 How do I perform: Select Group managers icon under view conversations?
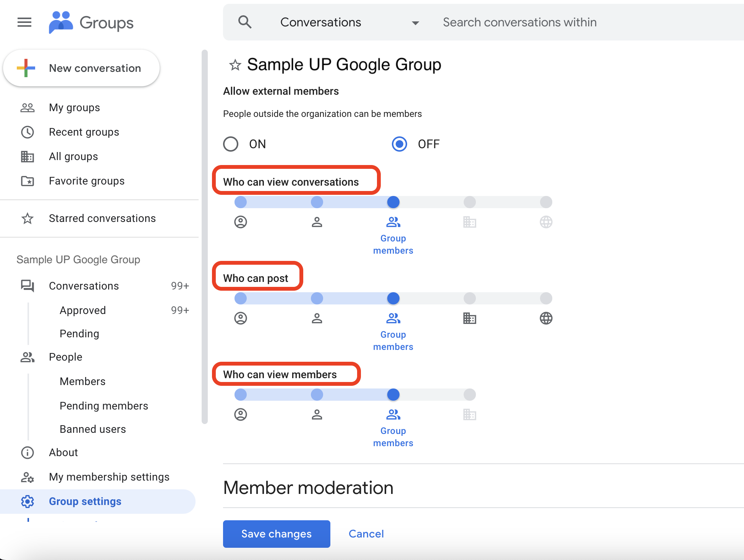point(317,222)
